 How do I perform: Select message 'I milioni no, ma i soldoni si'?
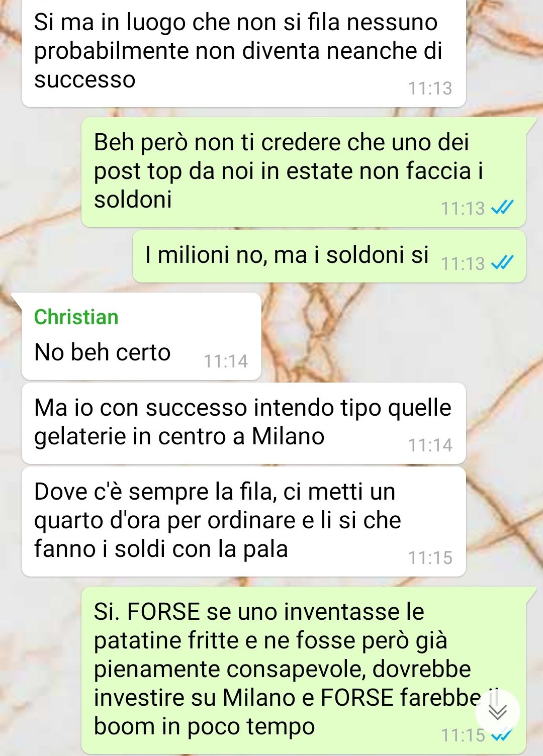tap(329, 256)
